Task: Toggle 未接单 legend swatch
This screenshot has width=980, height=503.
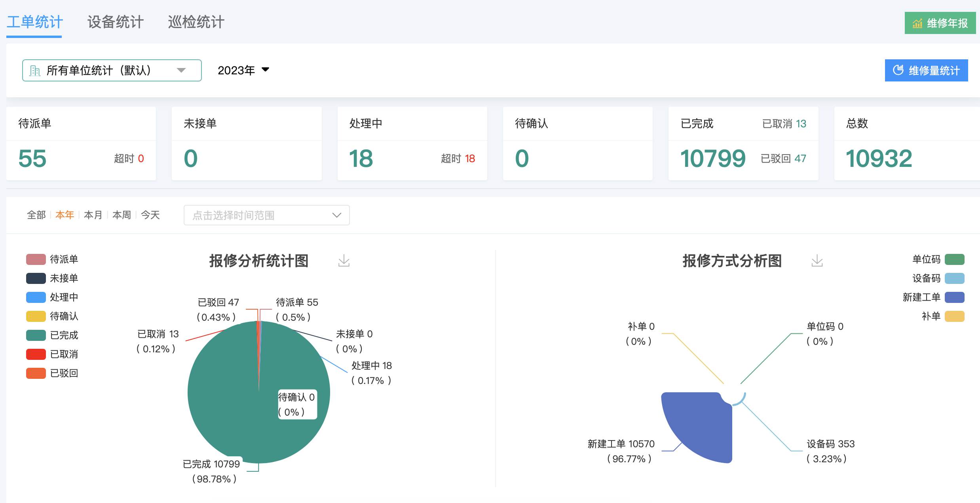Action: pyautogui.click(x=36, y=278)
